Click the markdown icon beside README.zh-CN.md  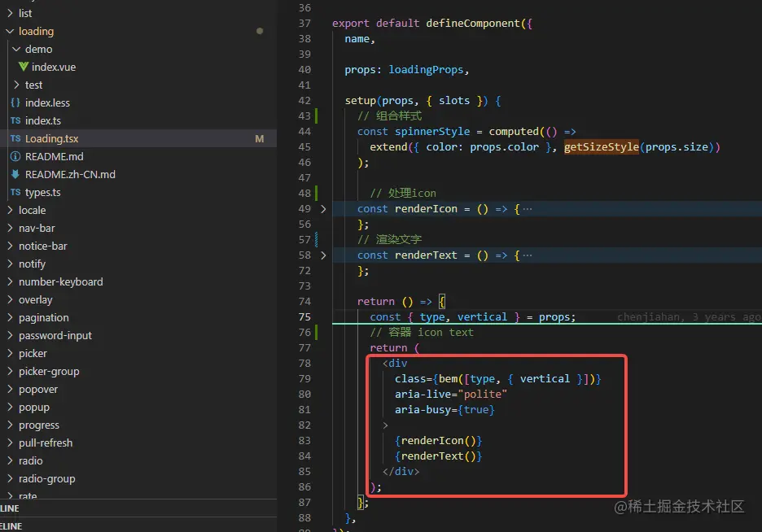tap(15, 174)
